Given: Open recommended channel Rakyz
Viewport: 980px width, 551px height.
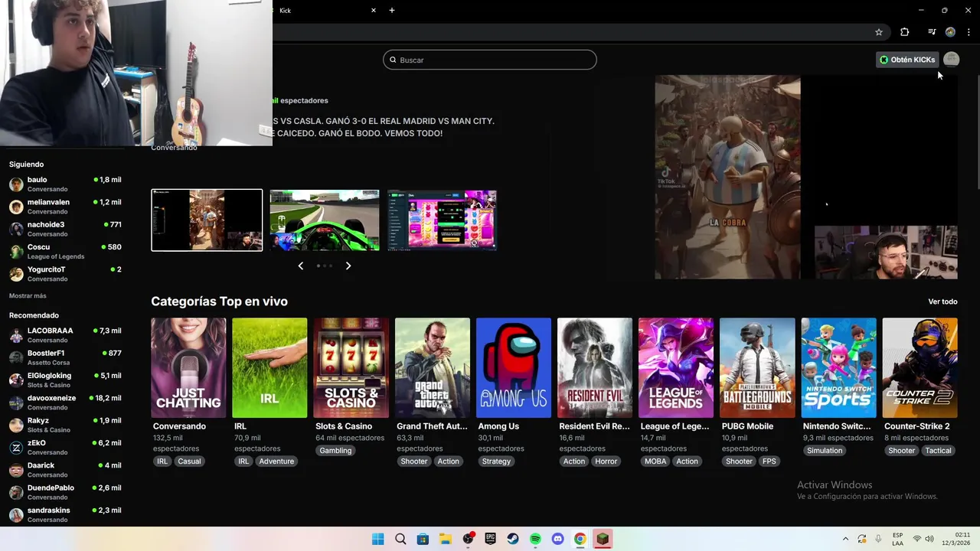Looking at the screenshot, I should coord(65,425).
